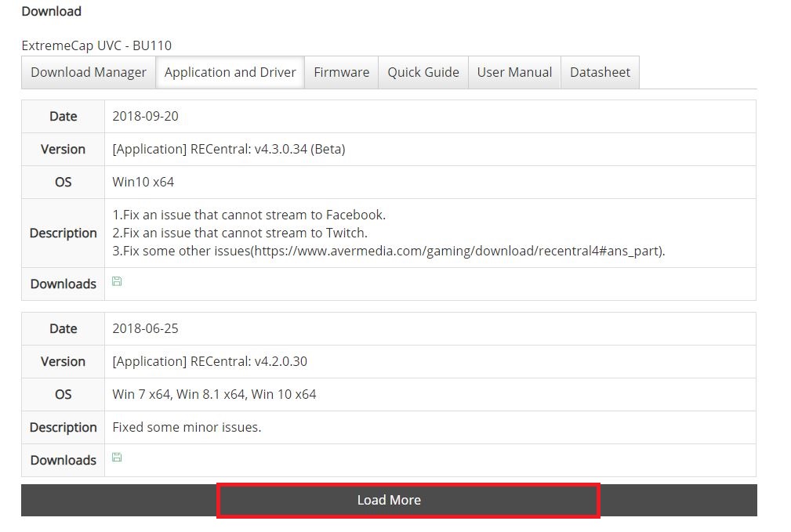Go to the Quick Guide tab
The height and width of the screenshot is (532, 791).
(x=423, y=72)
